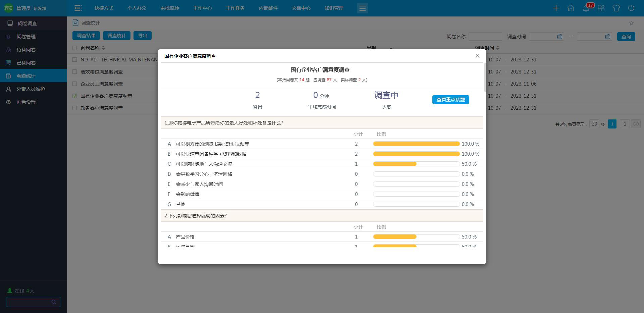Click the home icon in top bar
The height and width of the screenshot is (313, 644).
tap(571, 8)
